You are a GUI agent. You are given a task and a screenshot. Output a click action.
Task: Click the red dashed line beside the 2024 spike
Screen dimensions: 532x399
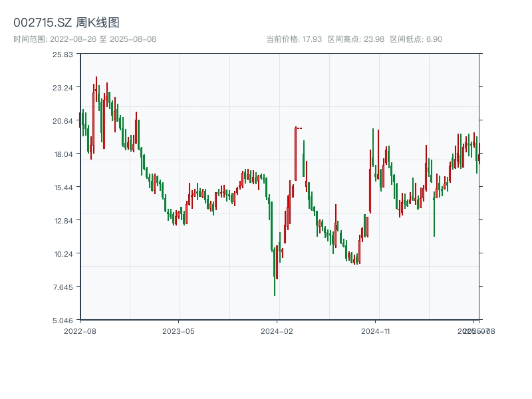[299, 128]
